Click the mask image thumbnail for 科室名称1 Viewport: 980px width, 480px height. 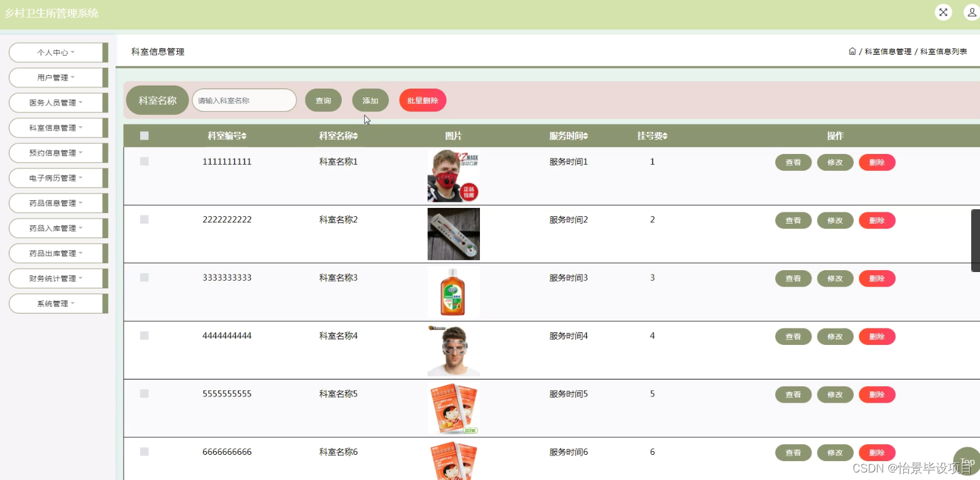click(x=454, y=175)
